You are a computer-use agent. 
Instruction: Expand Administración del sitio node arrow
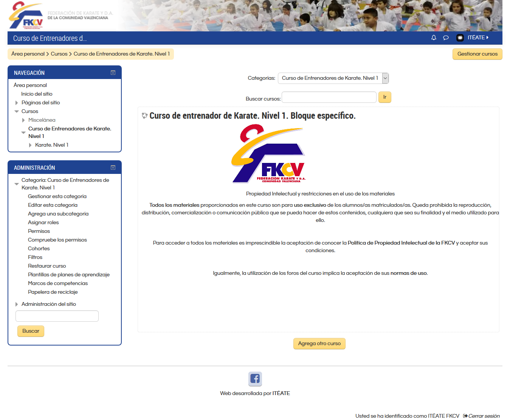[16, 304]
